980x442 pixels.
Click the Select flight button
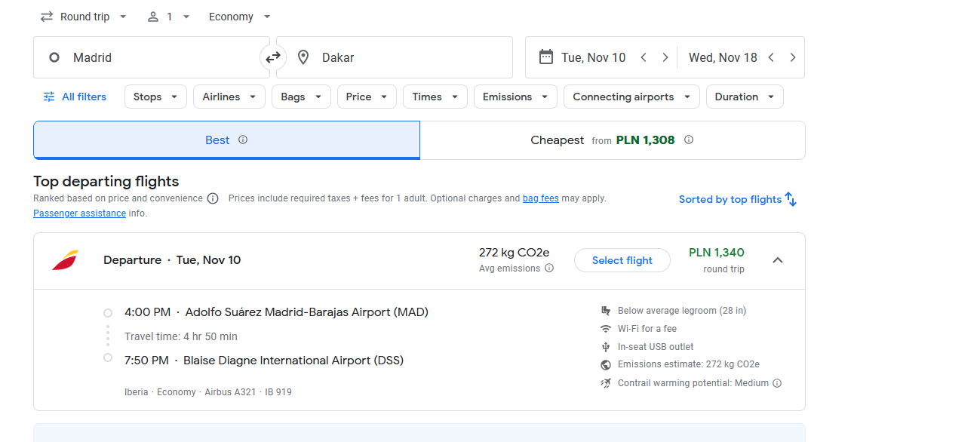pos(622,260)
